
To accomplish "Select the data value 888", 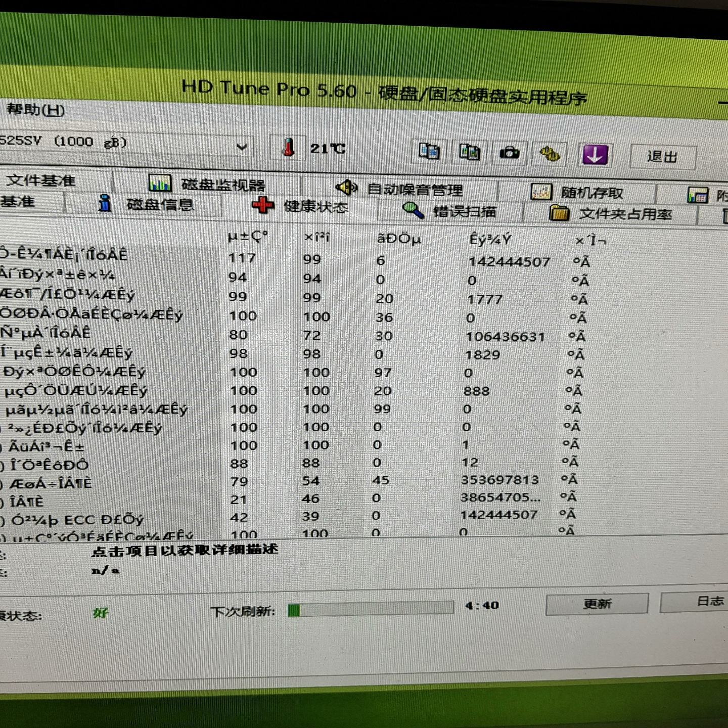I will pyautogui.click(x=476, y=391).
